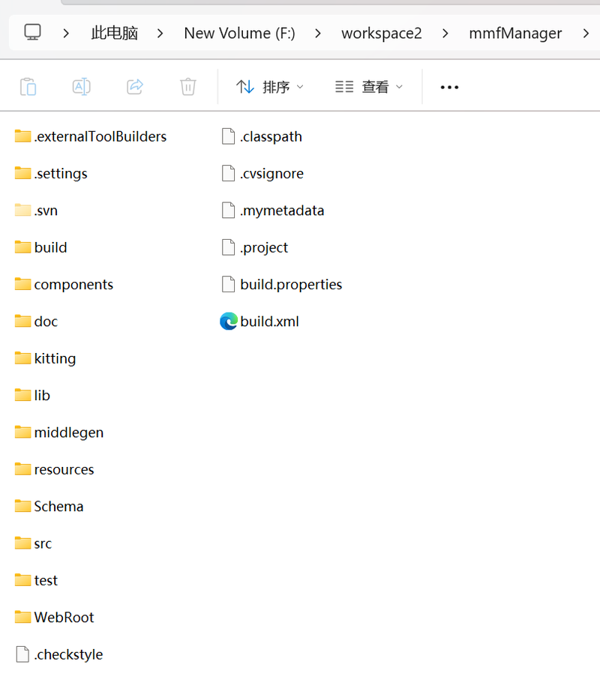Click the computer icon in address bar

(x=32, y=32)
